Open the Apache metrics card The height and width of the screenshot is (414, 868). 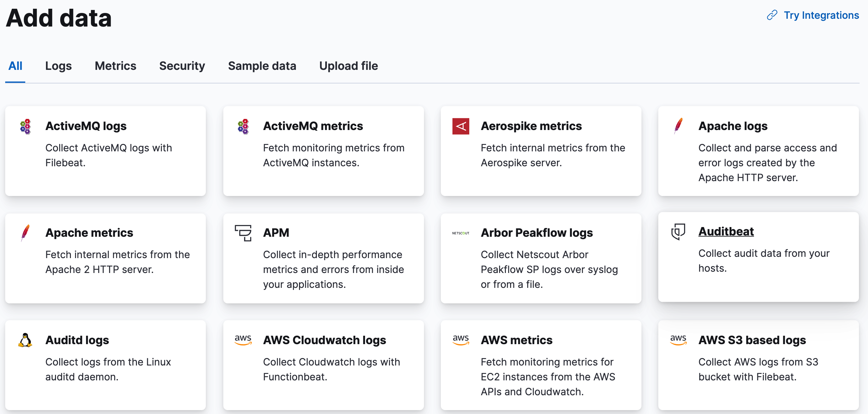(105, 259)
